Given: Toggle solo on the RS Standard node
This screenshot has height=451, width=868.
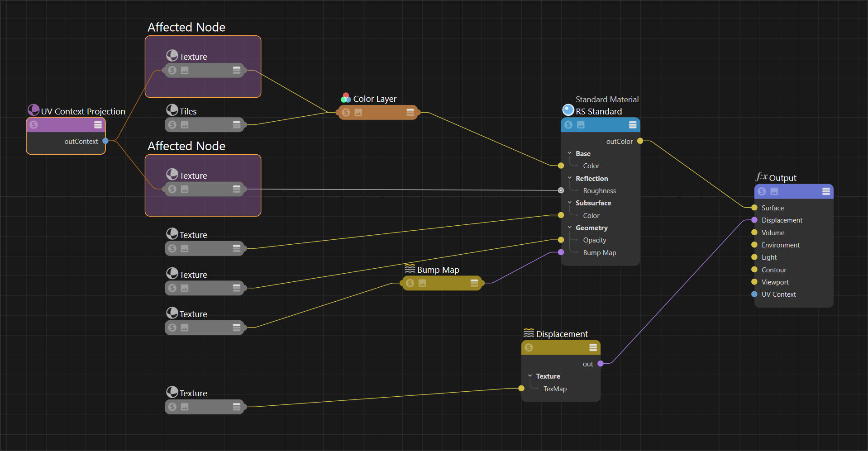Looking at the screenshot, I should [568, 125].
